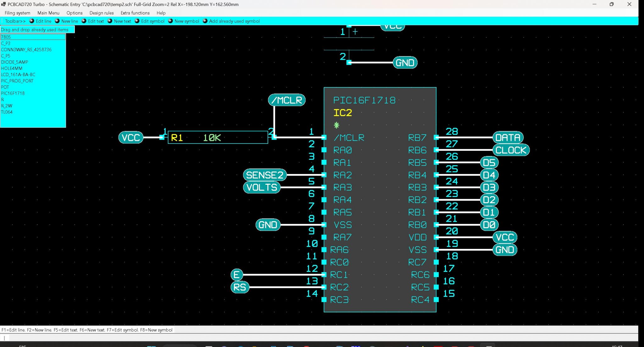Select POT in the used items list
The height and width of the screenshot is (347, 644).
33,87
